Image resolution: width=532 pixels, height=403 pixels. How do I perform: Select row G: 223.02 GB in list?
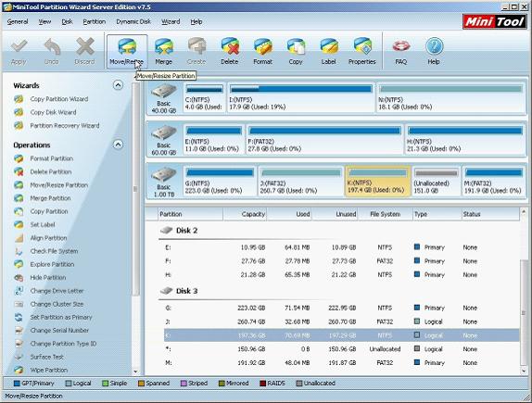click(342, 308)
